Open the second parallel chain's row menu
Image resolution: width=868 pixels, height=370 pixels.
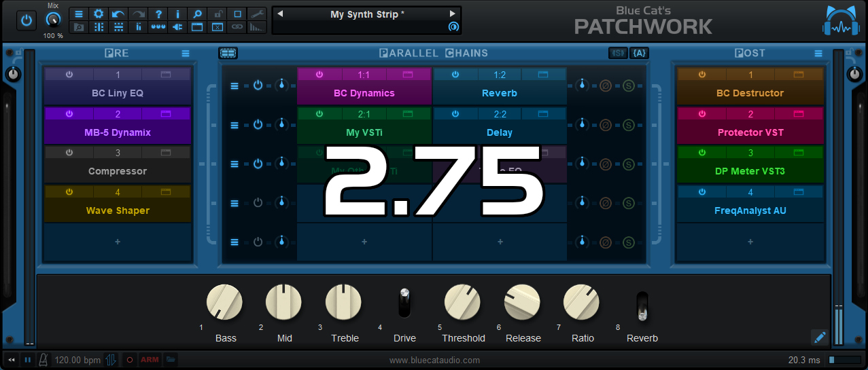[x=235, y=125]
